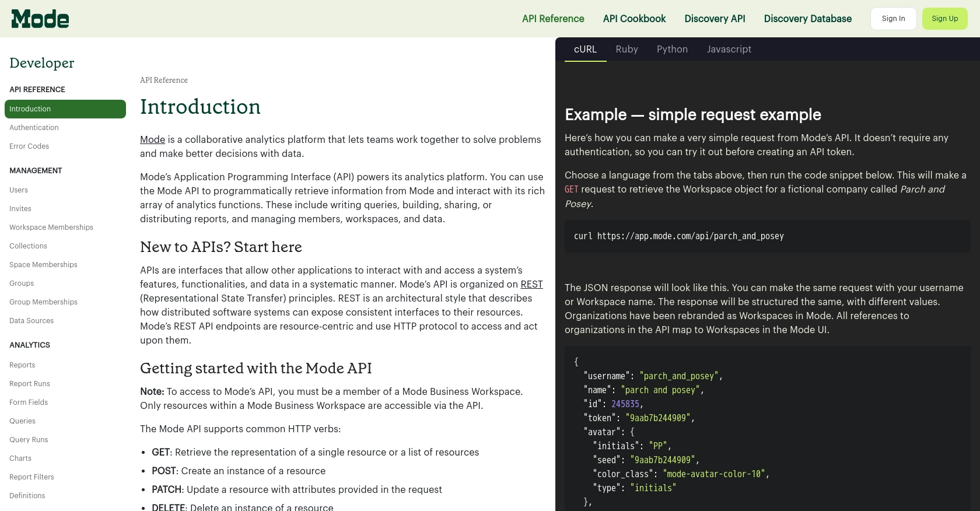Click the "mode-avatar-color-10" value
Screen dimensions: 980x511
714,474
